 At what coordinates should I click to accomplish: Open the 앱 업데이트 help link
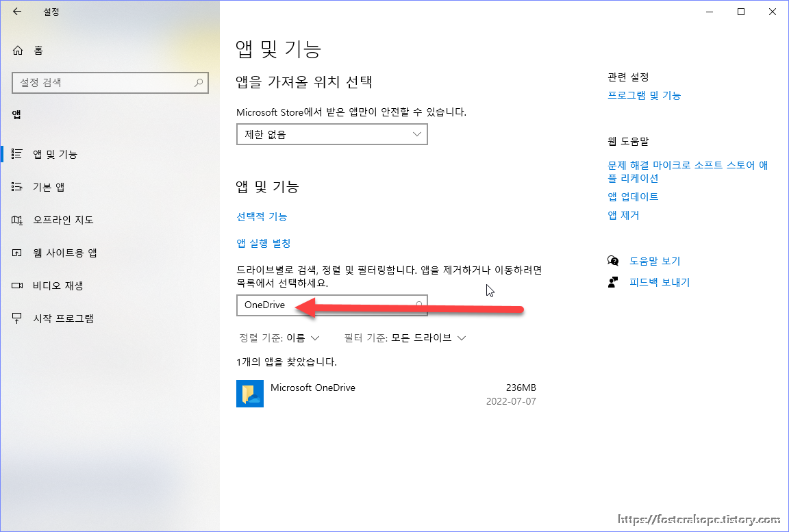tap(633, 197)
